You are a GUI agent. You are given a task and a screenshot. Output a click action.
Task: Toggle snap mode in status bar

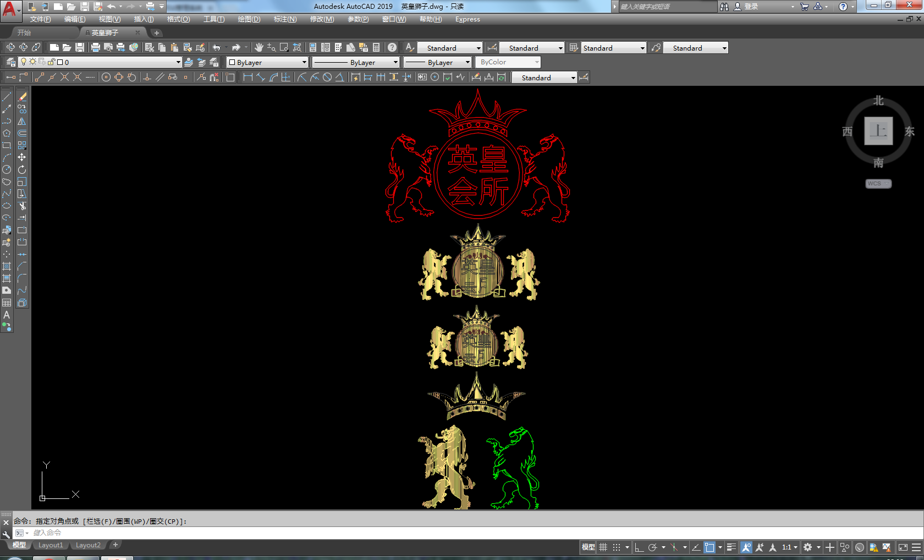(617, 547)
